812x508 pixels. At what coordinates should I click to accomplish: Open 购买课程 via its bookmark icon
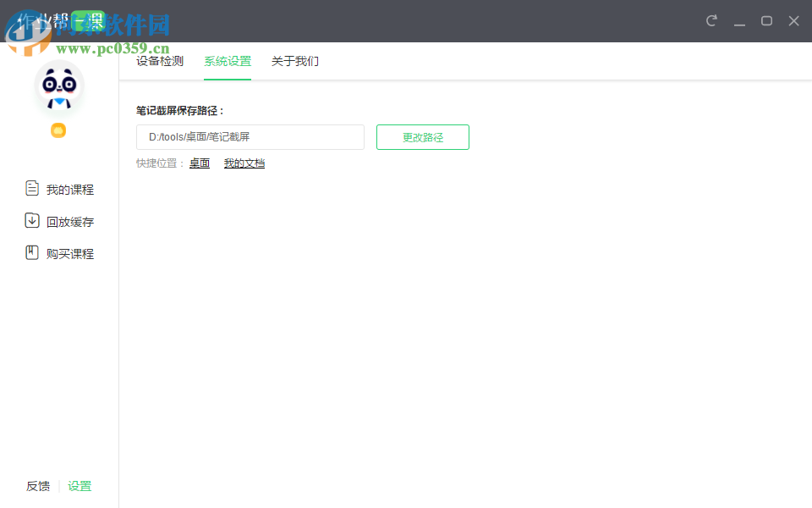tap(31, 252)
